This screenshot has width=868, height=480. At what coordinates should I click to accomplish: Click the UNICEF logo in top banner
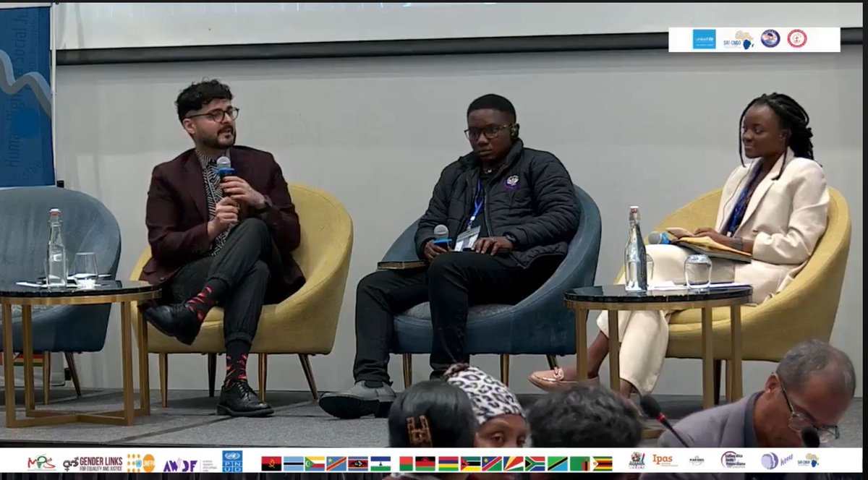[x=705, y=39]
